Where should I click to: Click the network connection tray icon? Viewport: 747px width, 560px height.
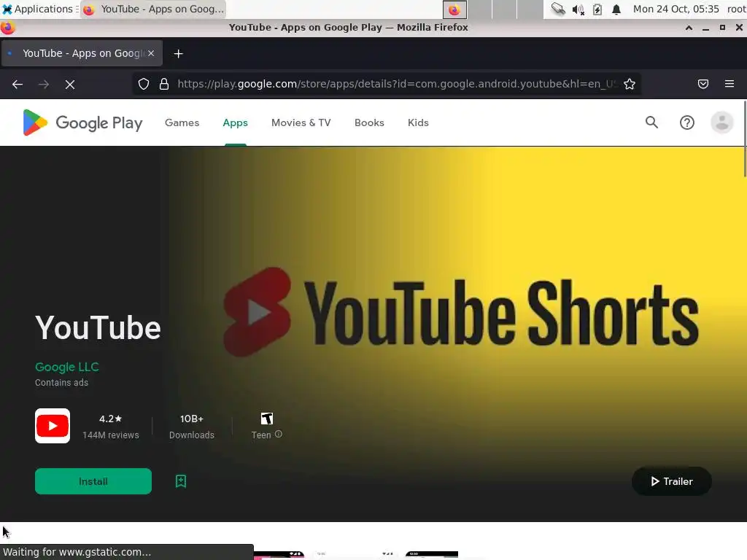(x=558, y=9)
